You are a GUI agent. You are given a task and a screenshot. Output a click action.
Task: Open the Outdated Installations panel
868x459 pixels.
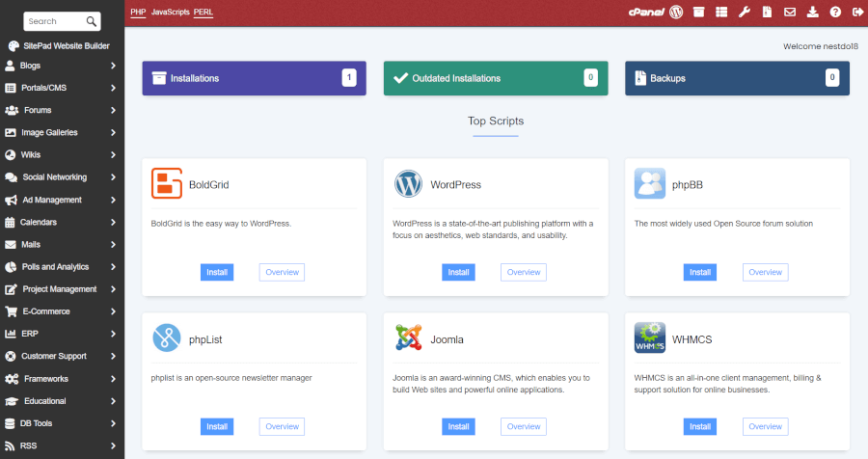pyautogui.click(x=496, y=78)
